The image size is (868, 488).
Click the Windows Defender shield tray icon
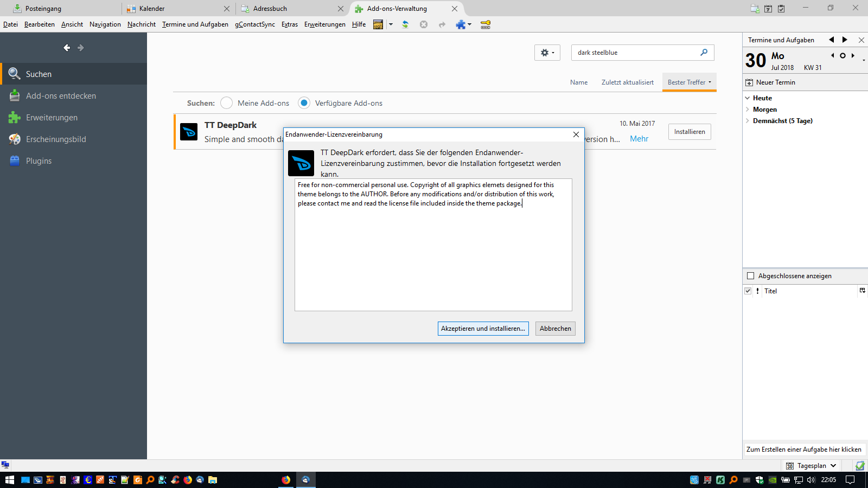(x=759, y=480)
